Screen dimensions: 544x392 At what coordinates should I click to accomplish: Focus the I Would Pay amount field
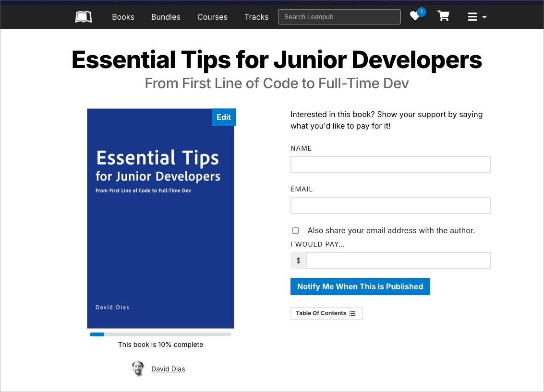click(399, 261)
